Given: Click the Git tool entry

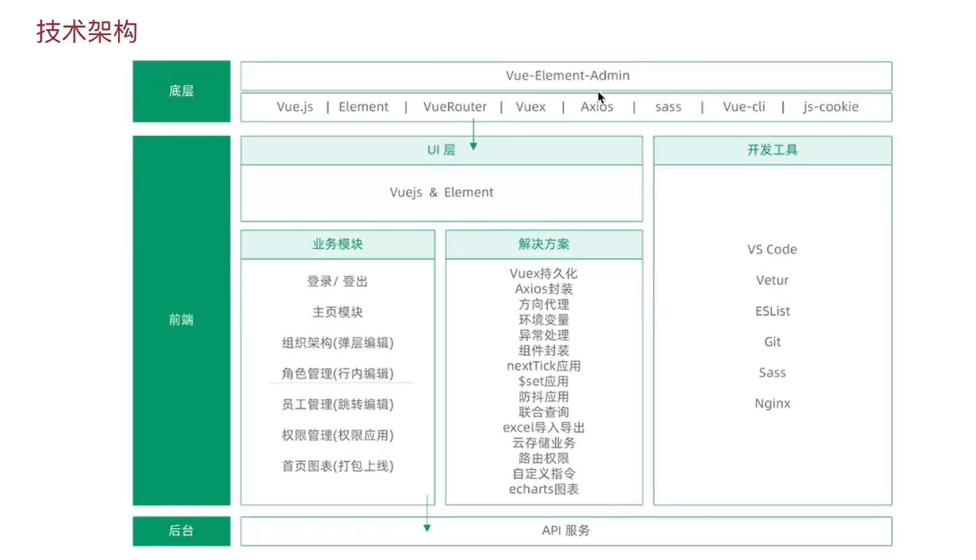Looking at the screenshot, I should (x=773, y=342).
